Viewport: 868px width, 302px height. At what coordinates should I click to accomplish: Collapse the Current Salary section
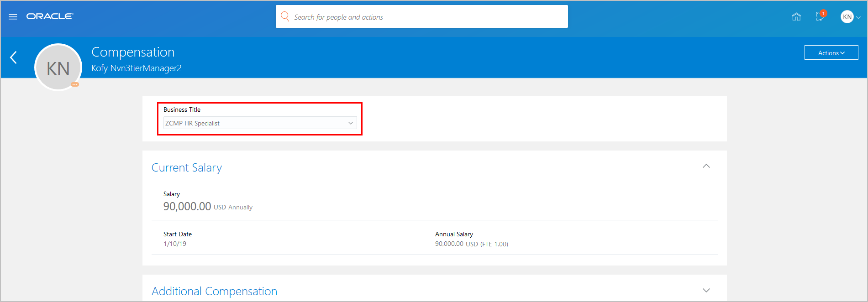(706, 166)
